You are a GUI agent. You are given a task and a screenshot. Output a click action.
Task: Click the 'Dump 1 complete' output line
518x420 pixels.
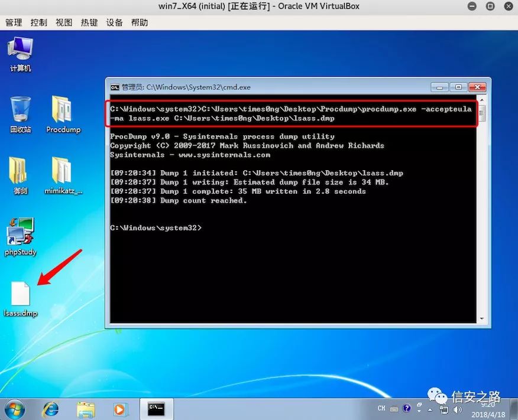pos(238,191)
